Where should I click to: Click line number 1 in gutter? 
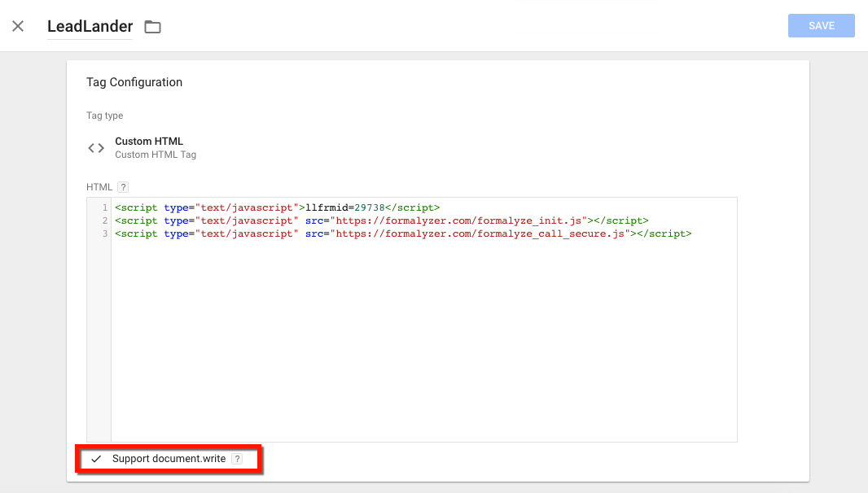(x=104, y=207)
